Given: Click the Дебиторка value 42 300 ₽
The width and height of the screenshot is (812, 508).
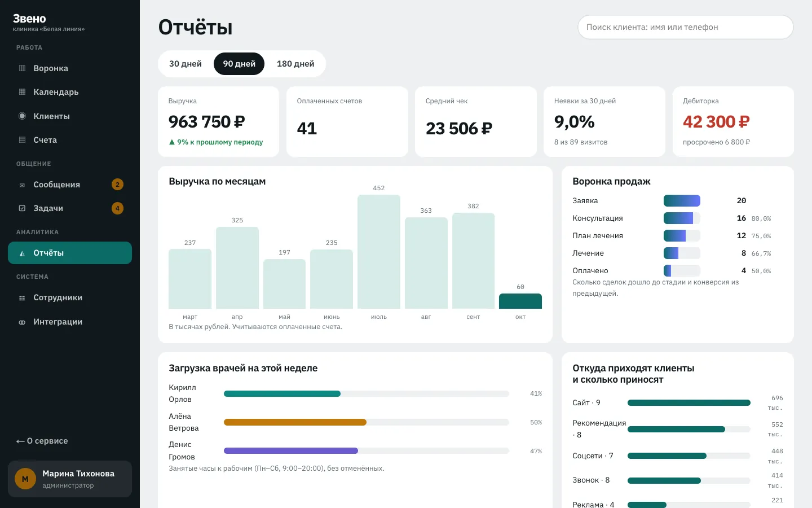Looking at the screenshot, I should coord(716,121).
